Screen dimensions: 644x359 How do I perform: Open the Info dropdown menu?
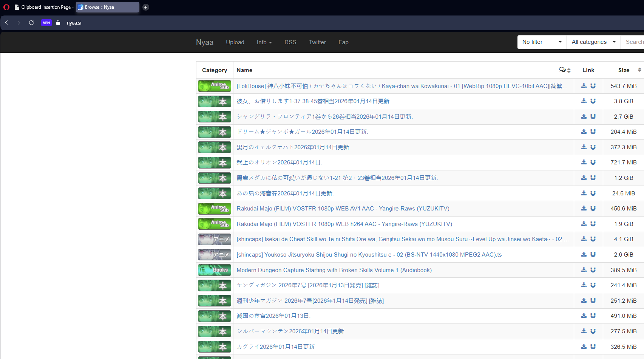coord(264,42)
